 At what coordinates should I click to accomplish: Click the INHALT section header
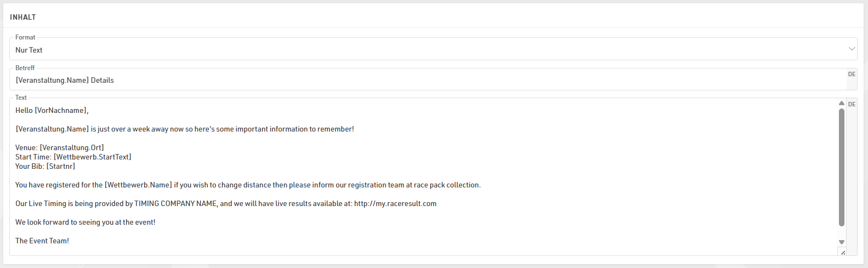23,18
